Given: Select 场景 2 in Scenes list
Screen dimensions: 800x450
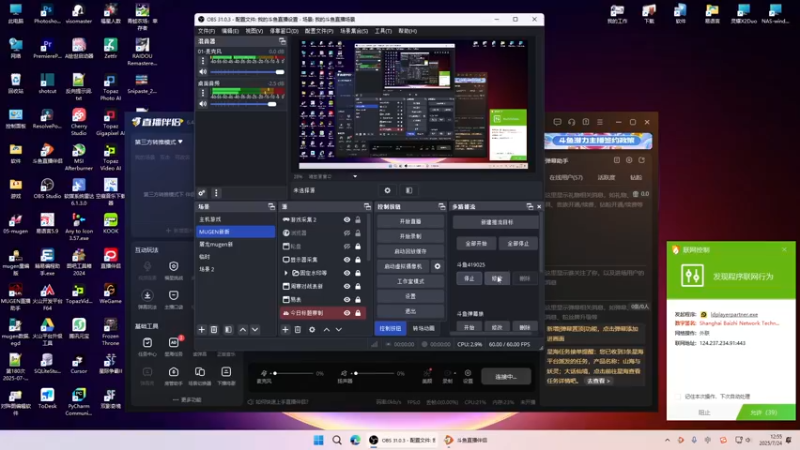Looking at the screenshot, I should (x=236, y=269).
